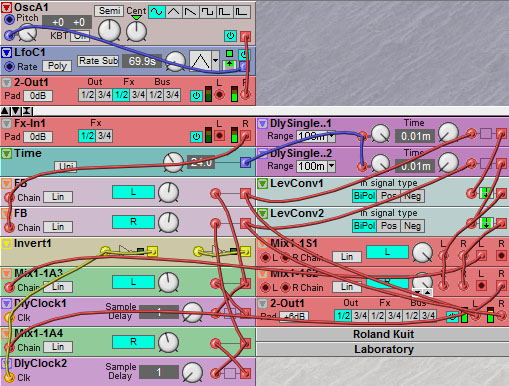This screenshot has width=509, height=386.
Task: Select triangle waveform on OscA1
Action: (174, 12)
